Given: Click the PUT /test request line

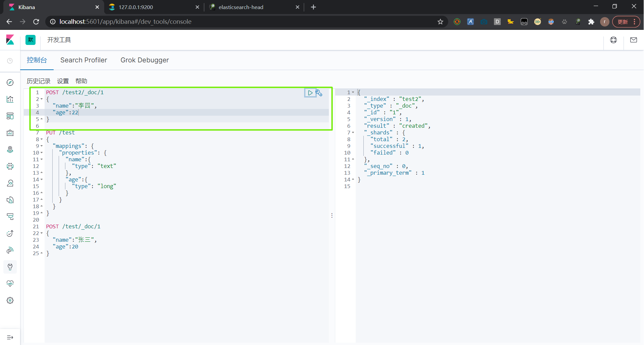Looking at the screenshot, I should (61, 133).
